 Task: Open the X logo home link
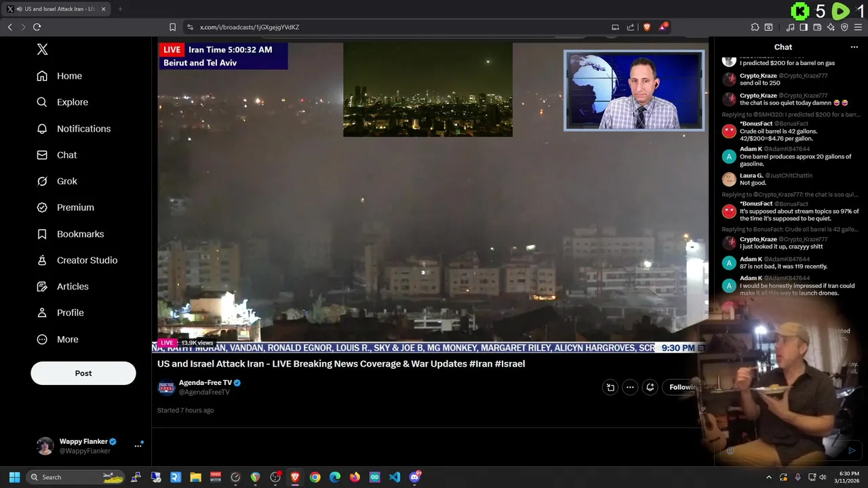[x=42, y=49]
